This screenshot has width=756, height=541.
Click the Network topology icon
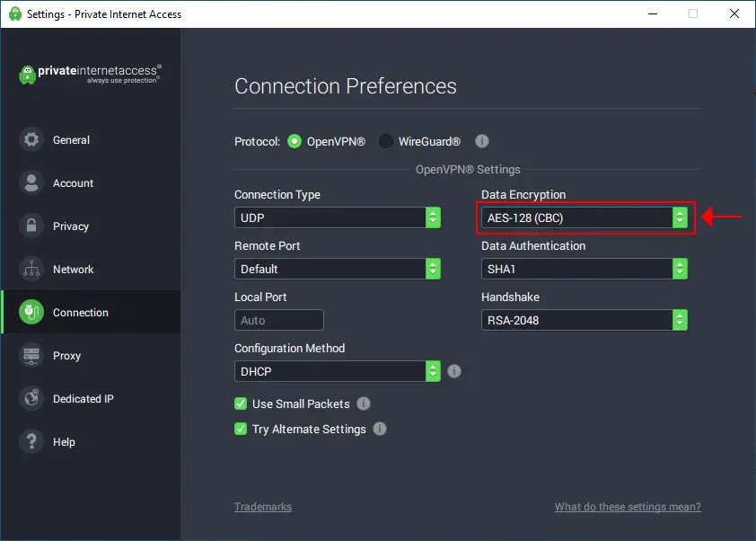point(32,270)
